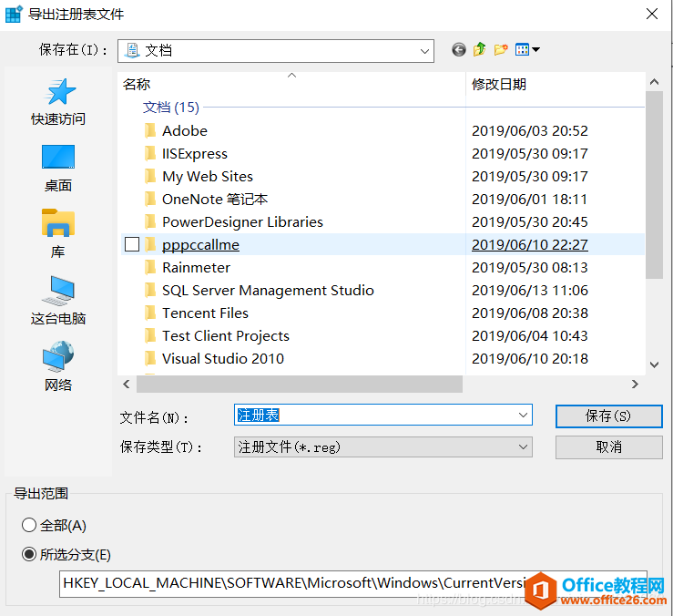
Task: Select the pppccallme folder icon
Action: (150, 244)
